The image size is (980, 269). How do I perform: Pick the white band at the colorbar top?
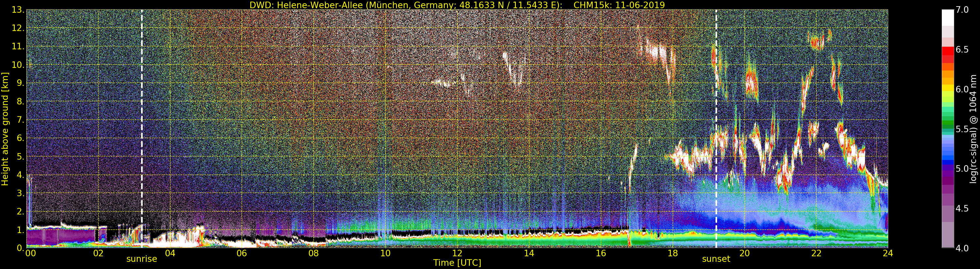point(948,18)
